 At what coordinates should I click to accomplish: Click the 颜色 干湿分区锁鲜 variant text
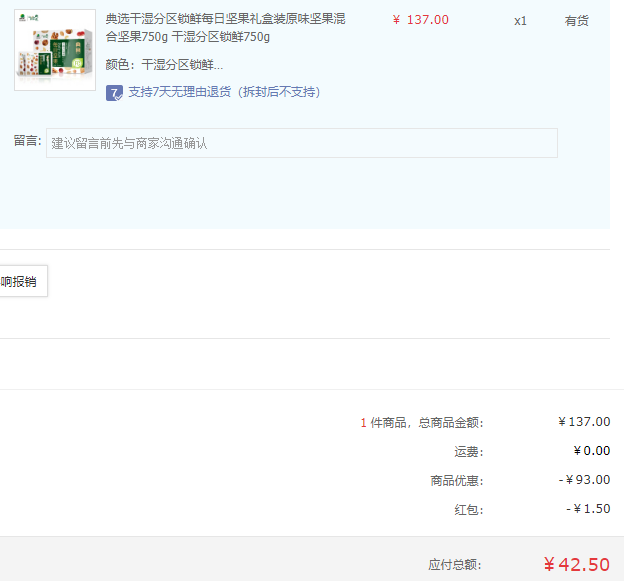[x=164, y=65]
